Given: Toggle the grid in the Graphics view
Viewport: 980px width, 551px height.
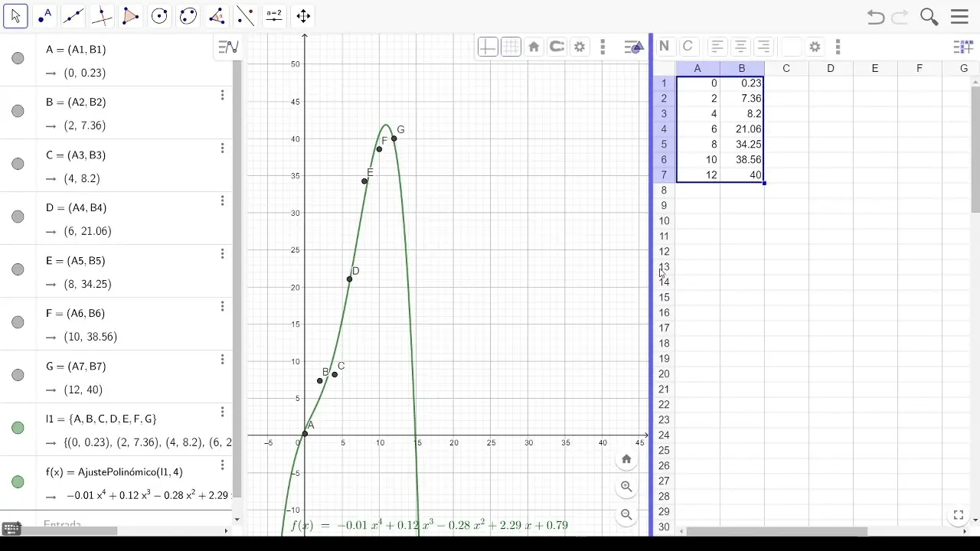Looking at the screenshot, I should click(511, 47).
